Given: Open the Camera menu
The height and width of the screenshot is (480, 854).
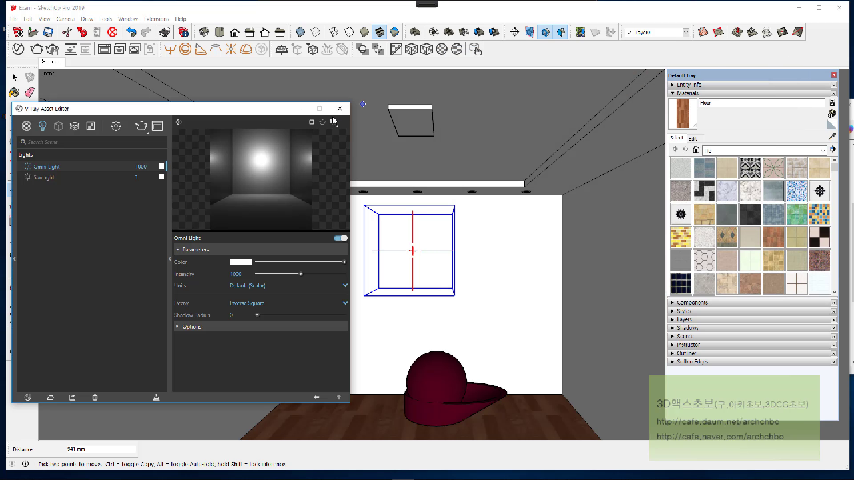Looking at the screenshot, I should click(x=65, y=19).
